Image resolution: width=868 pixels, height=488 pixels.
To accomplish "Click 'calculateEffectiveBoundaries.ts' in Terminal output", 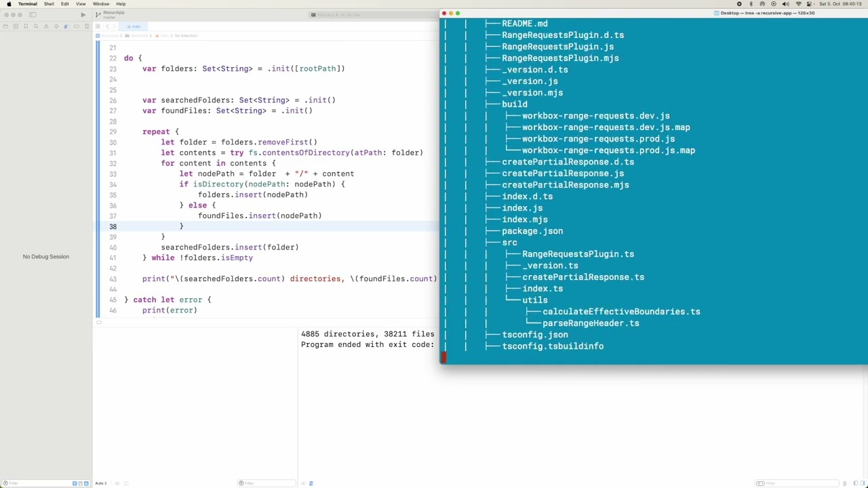I will [621, 312].
